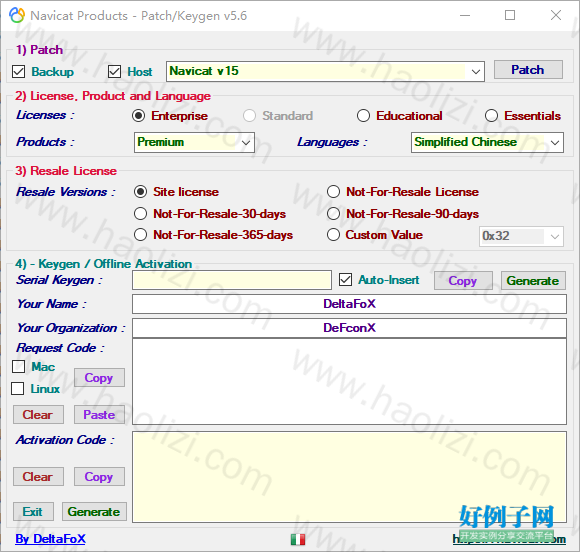Select the Educational license radio
The width and height of the screenshot is (580, 552).
(363, 116)
